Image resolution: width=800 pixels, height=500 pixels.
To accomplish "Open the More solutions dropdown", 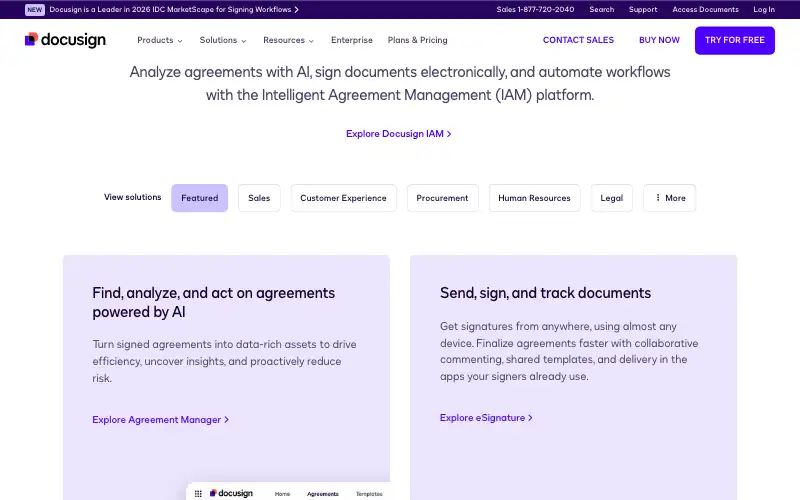I will pos(669,198).
